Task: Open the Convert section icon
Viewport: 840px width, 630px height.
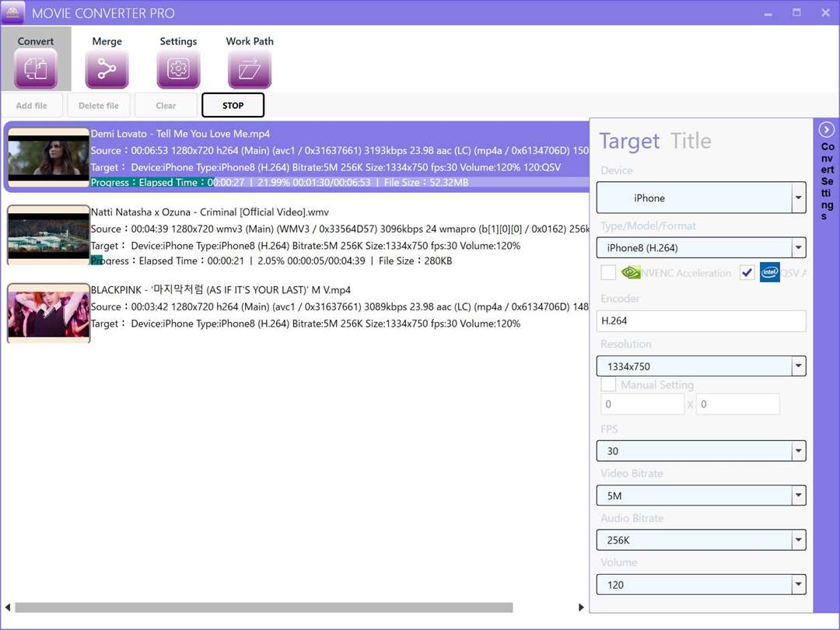Action: (36, 68)
